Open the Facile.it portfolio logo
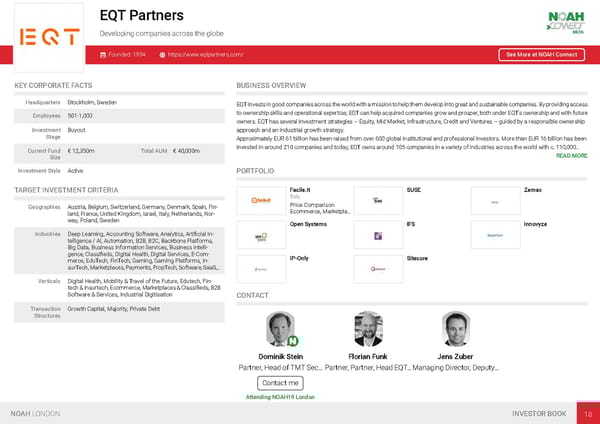The image size is (600, 424). coord(260,200)
